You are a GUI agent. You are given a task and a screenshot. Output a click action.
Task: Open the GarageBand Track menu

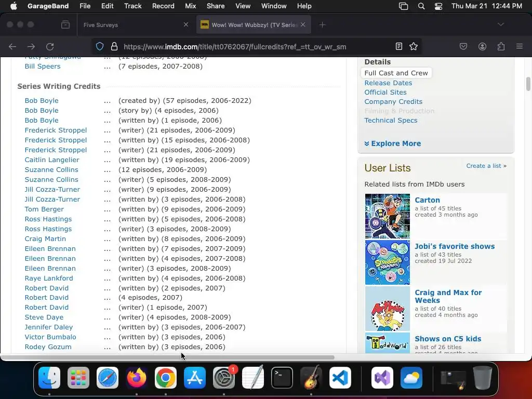click(x=132, y=6)
